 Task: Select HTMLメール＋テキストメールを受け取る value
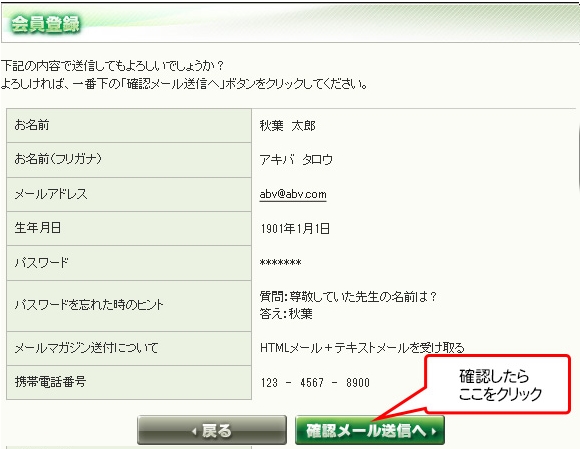click(x=362, y=348)
